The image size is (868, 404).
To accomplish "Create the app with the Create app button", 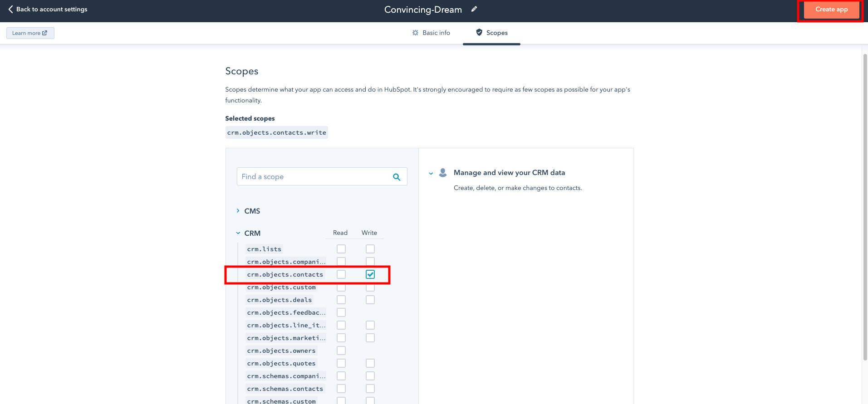I will 831,10.
